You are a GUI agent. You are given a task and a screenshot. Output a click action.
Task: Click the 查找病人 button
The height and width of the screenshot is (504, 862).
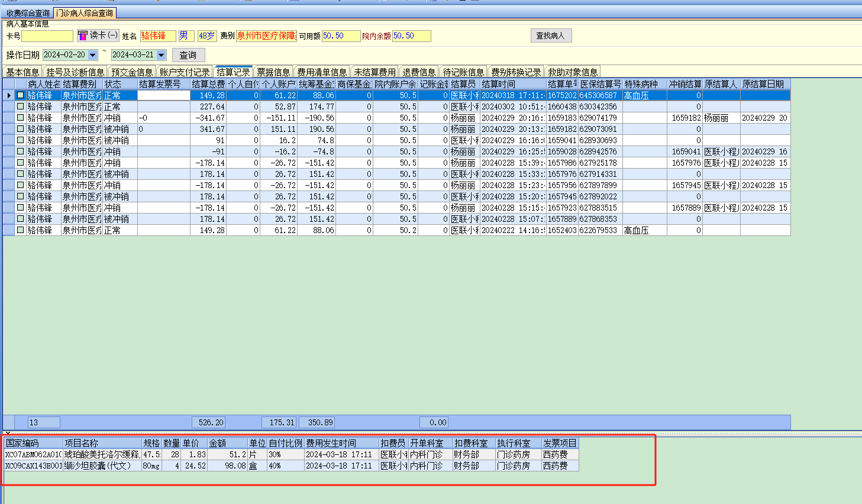[x=550, y=36]
